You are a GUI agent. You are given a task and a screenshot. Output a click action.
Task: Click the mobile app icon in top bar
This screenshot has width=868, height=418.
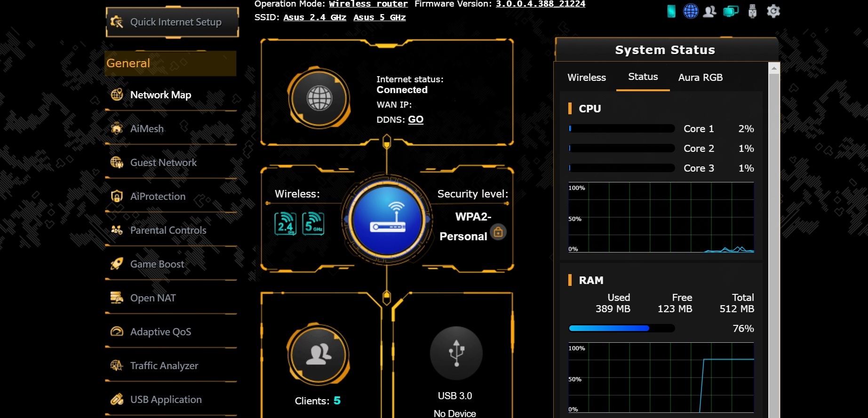[671, 11]
